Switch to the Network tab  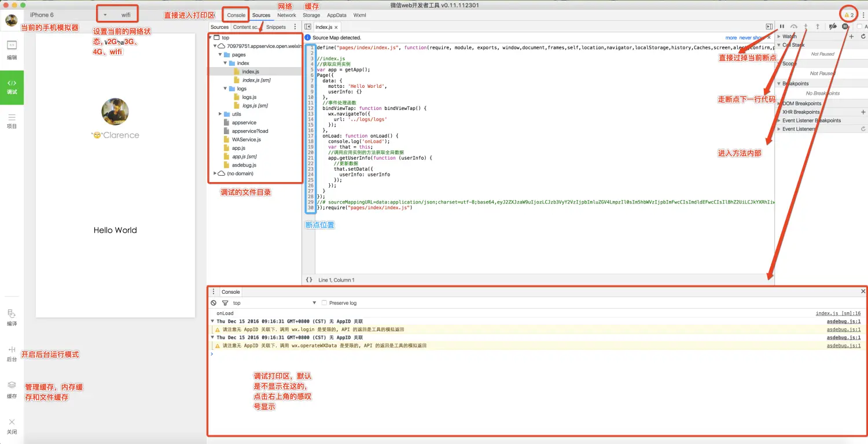point(286,15)
